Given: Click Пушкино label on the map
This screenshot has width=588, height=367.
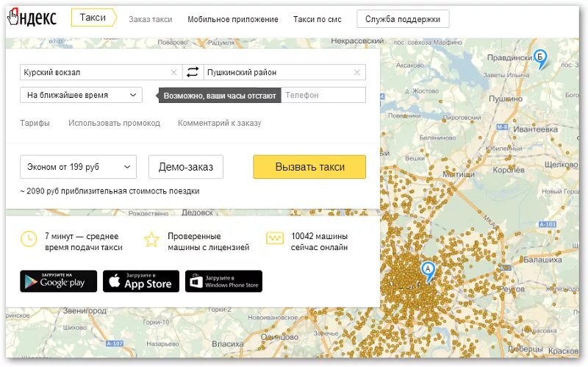Looking at the screenshot, I should point(506,99).
